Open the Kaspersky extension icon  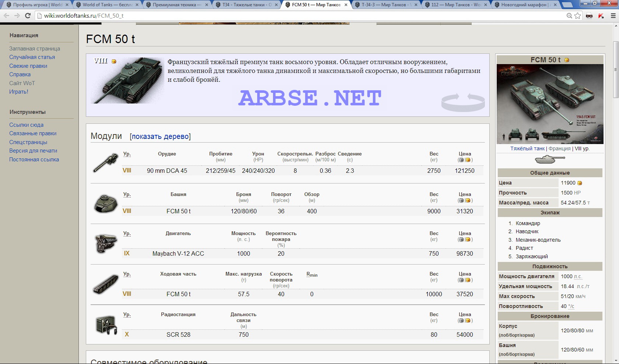[x=601, y=16]
